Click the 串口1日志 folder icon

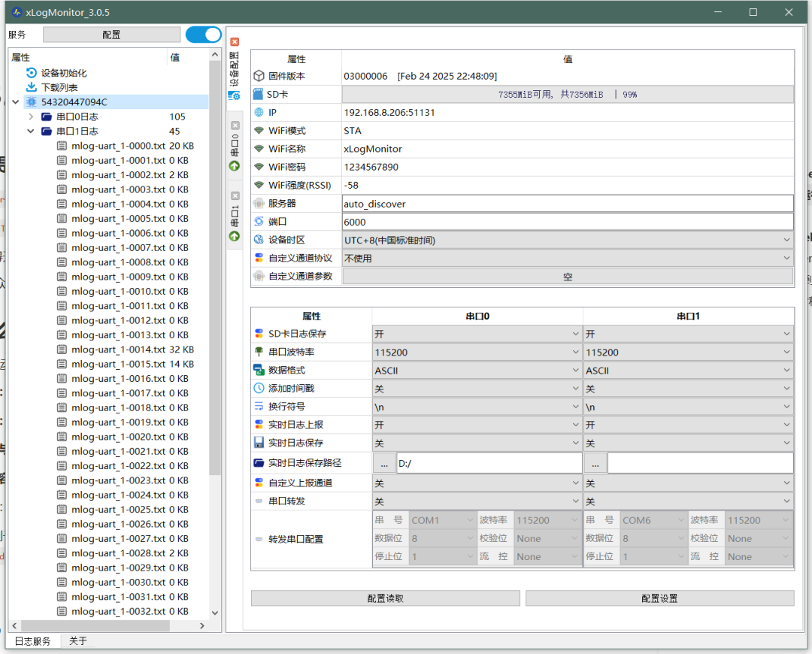click(47, 131)
